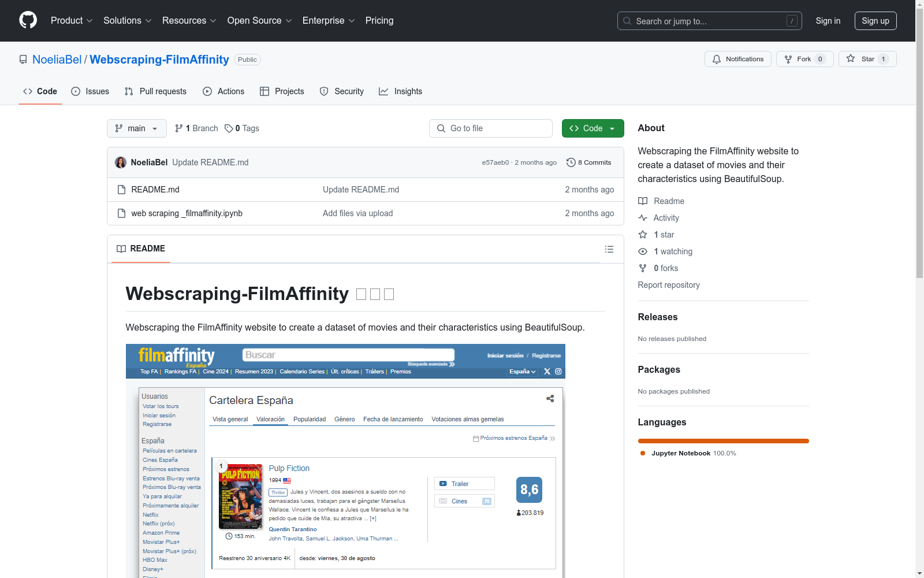
Task: Switch to the Pull requests tab
Action: (x=155, y=91)
